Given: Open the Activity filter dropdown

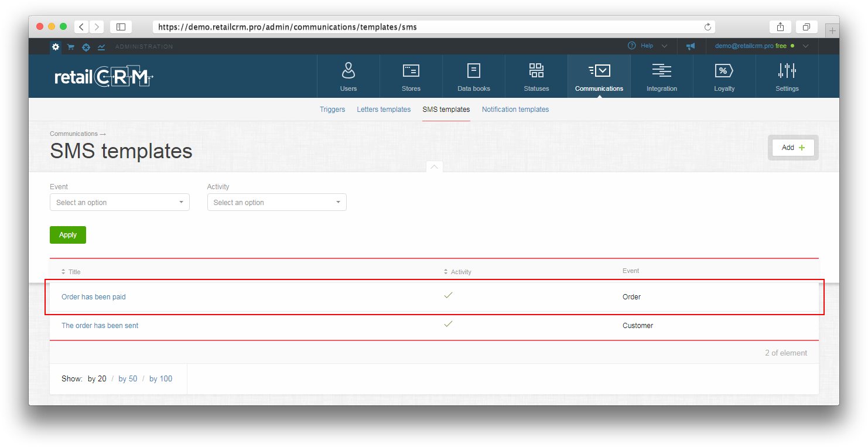Looking at the screenshot, I should [277, 202].
